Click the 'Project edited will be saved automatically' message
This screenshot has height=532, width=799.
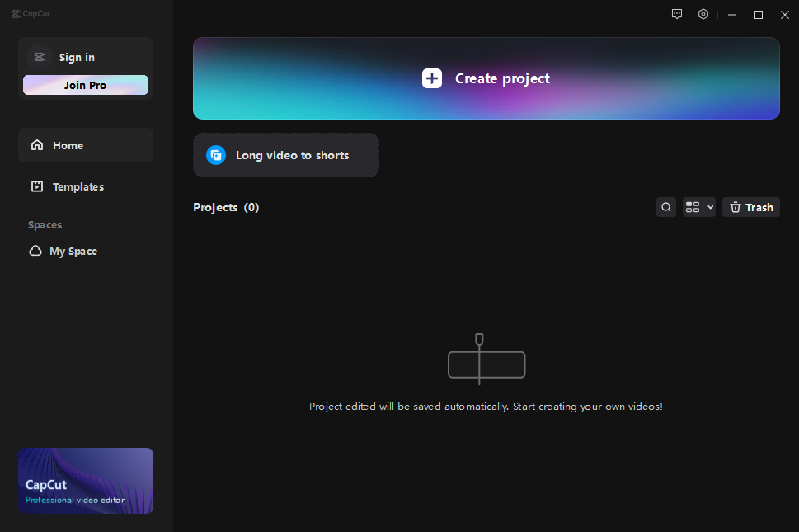486,407
